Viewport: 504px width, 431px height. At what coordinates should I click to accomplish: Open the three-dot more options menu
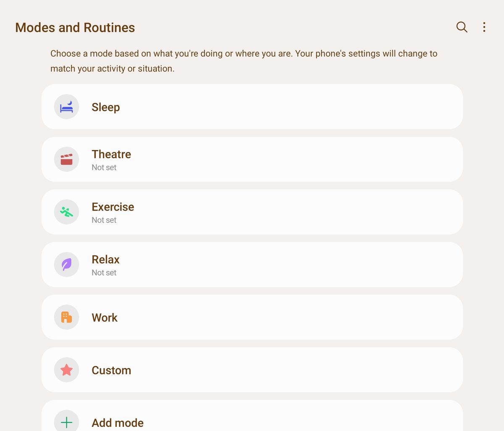(484, 27)
